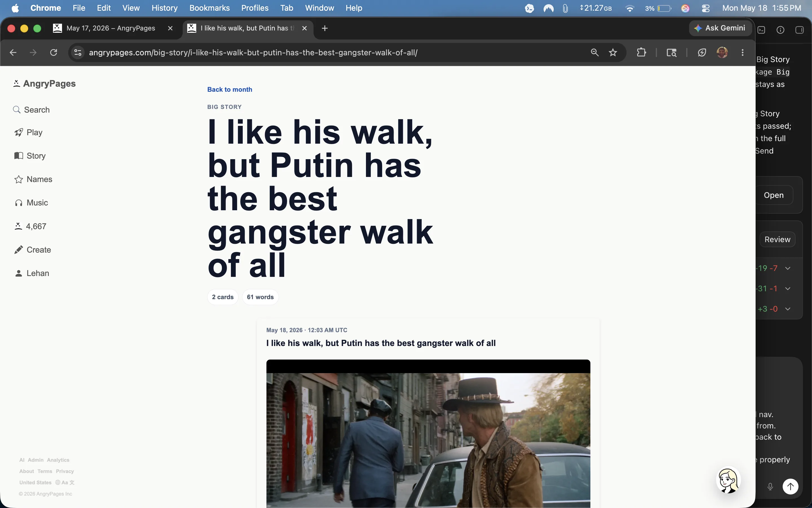Viewport: 812px width, 508px height.
Task: Click the Ask Gemini button
Action: click(x=720, y=28)
